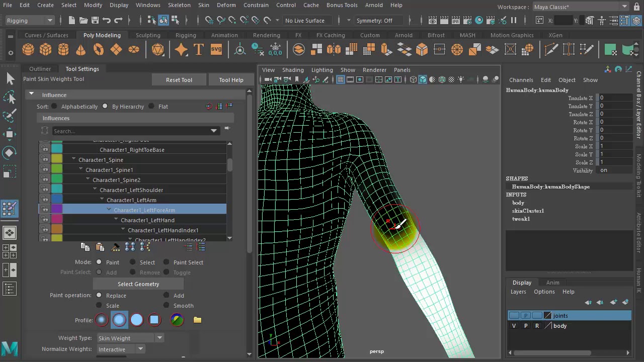Open the Weight Type dropdown
The image size is (644, 362).
[130, 338]
